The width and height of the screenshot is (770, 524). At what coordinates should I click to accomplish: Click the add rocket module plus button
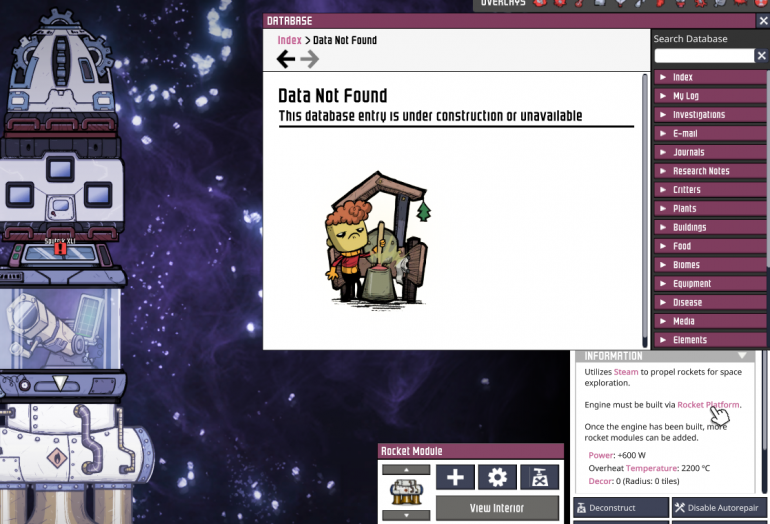tap(455, 477)
